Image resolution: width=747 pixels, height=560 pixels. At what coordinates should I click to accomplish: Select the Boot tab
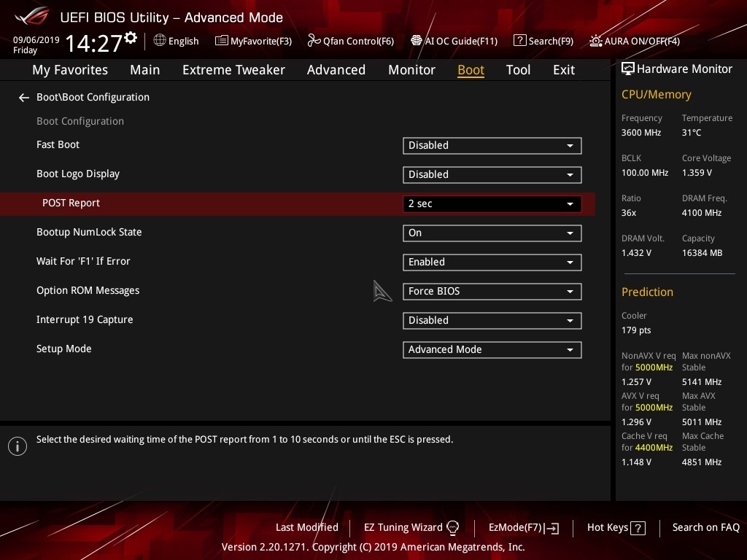(x=471, y=70)
